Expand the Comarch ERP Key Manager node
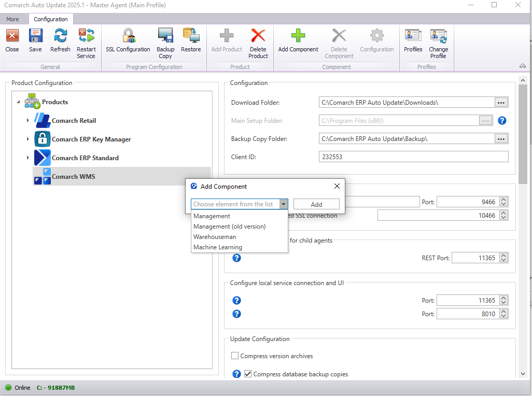The height and width of the screenshot is (396, 532). [28, 139]
